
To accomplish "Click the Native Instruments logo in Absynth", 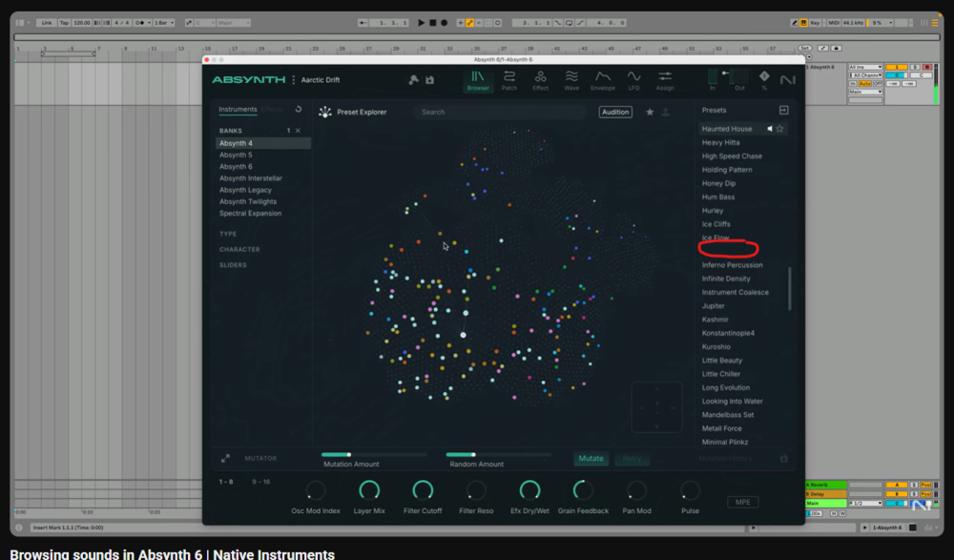I will coord(788,80).
